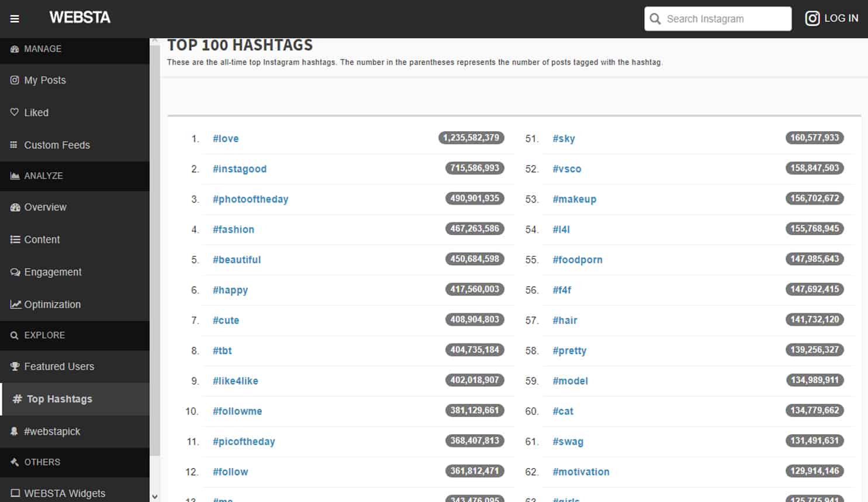Click the MANAGE dashboard icon
This screenshot has height=502, width=868.
click(15, 49)
